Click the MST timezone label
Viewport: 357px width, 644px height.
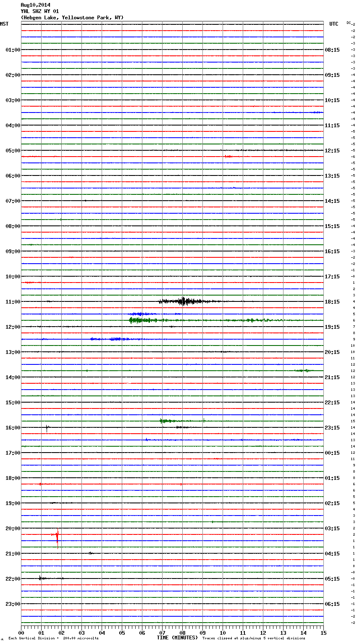tap(4, 24)
